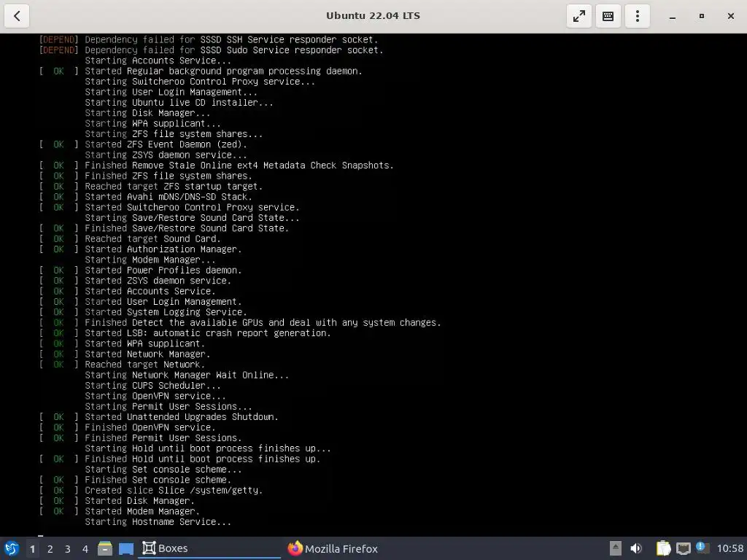Open the keyboard shortcuts menu
The image size is (747, 560).
coord(608,16)
